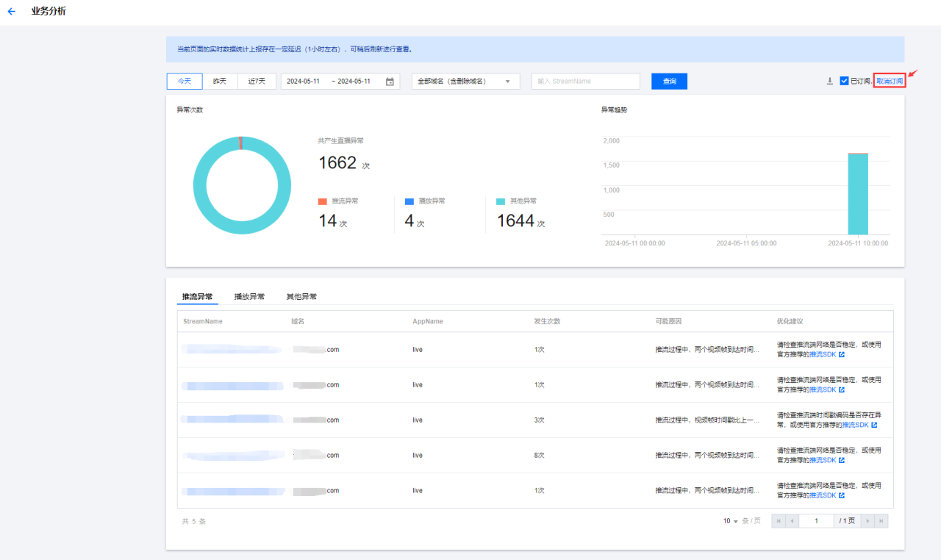
Task: Select the 昨天 time range
Action: [x=220, y=82]
